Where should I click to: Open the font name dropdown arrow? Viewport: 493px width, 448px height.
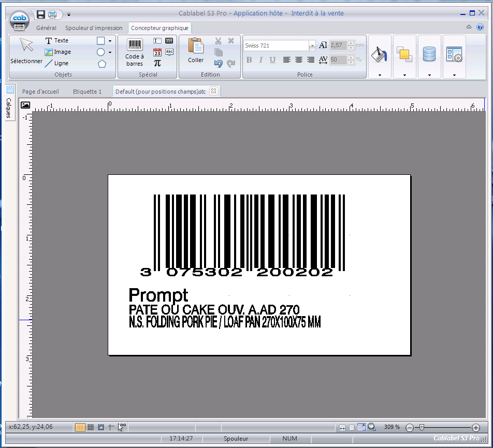(x=312, y=46)
